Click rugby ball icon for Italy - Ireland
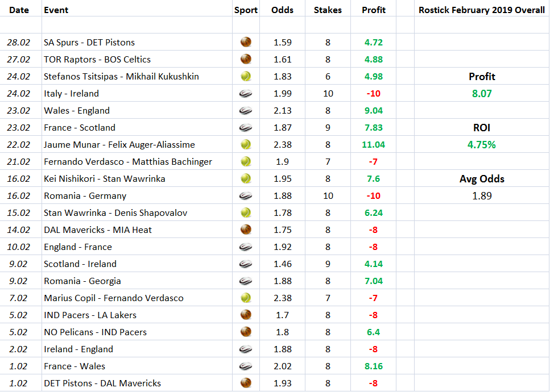This screenshot has width=550, height=392. pos(246,93)
